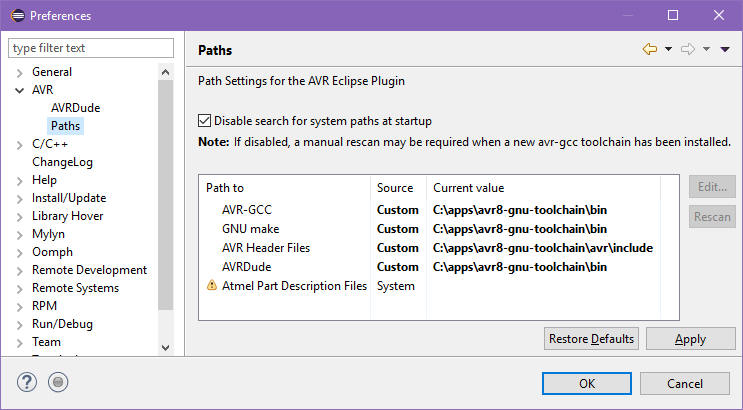Image resolution: width=743 pixels, height=410 pixels.
Task: Expand the C/C++ preferences node
Action: pos(19,144)
